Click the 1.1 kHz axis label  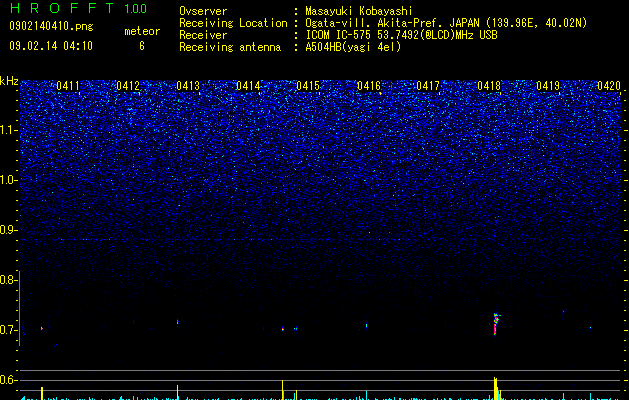pos(9,130)
